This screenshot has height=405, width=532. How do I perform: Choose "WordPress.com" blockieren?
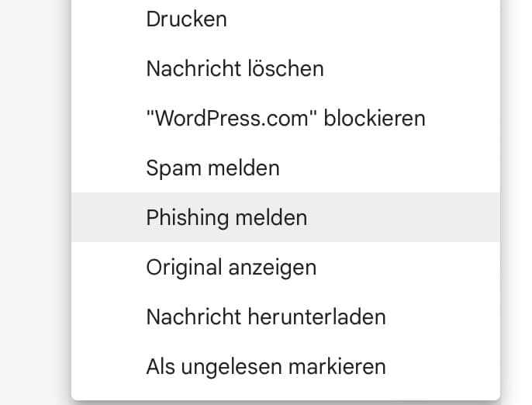tap(285, 119)
